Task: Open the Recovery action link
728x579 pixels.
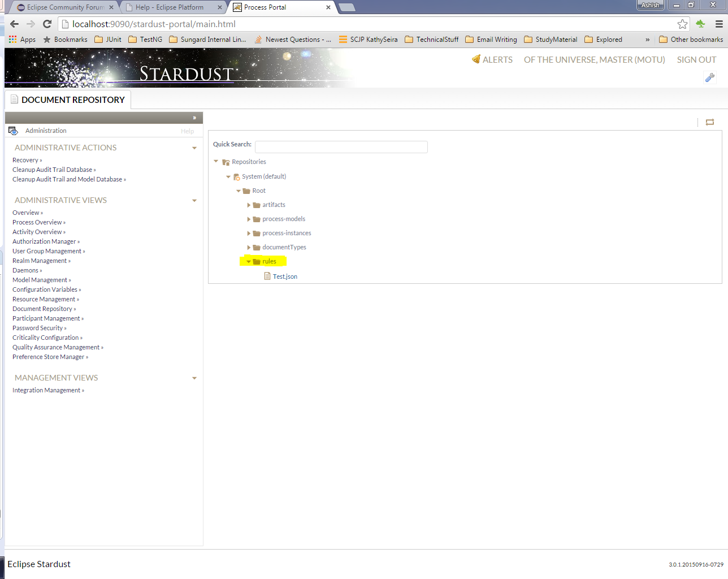Action: click(x=27, y=160)
